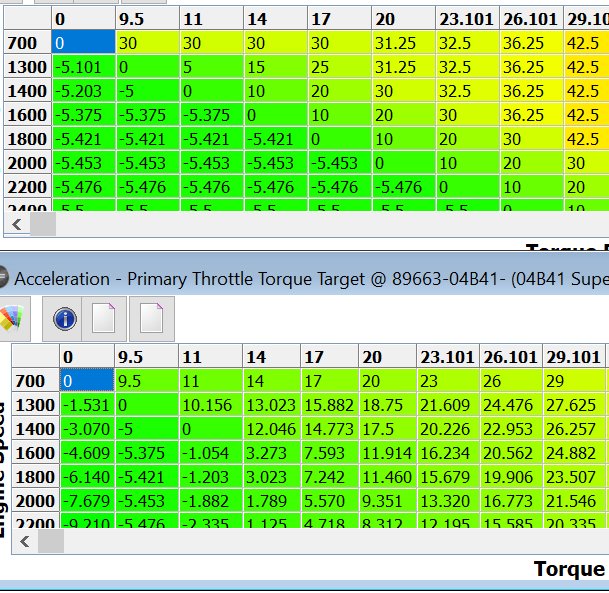Click the -5.203 cell in the upper table
Screen dimensions: 609x593
click(x=84, y=91)
